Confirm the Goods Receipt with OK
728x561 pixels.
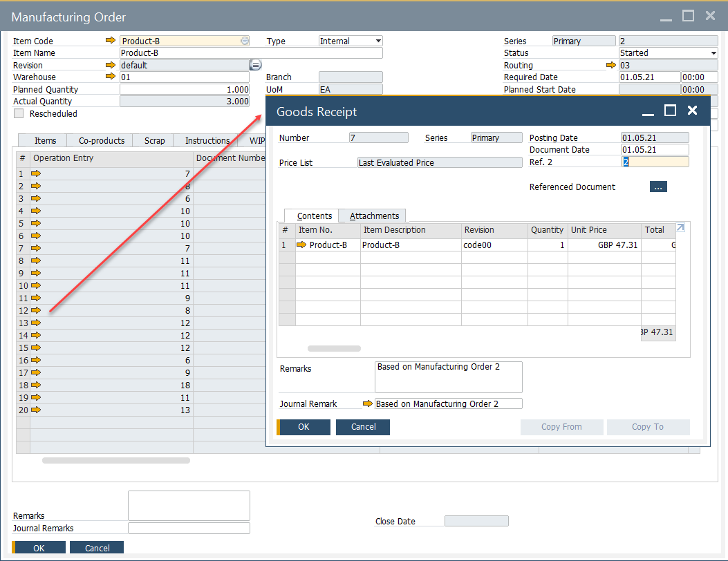(303, 427)
